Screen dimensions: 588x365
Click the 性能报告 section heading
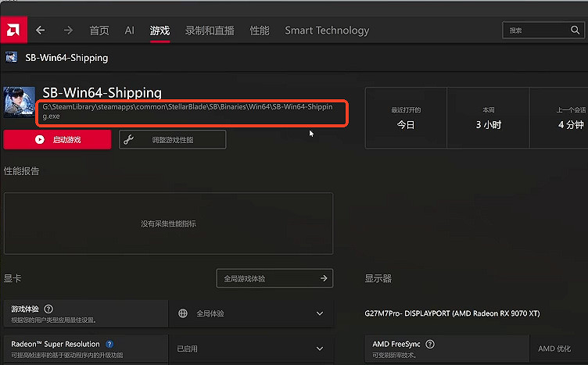pyautogui.click(x=21, y=171)
